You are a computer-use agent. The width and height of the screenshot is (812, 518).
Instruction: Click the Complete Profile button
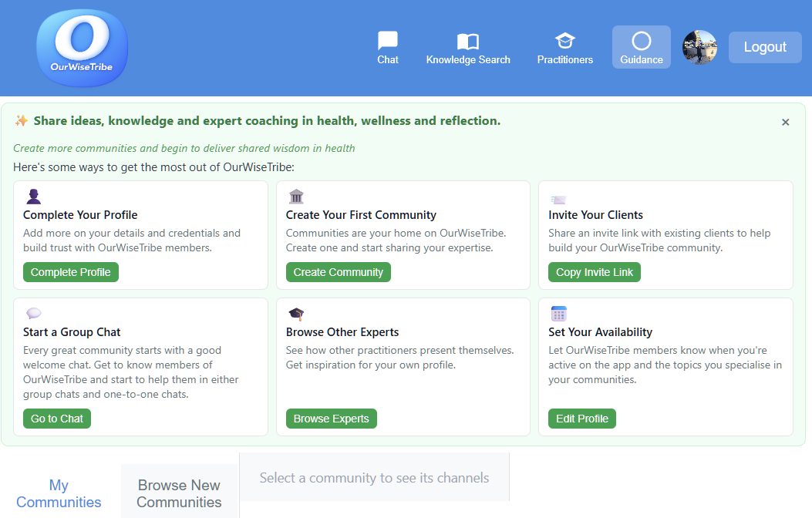(x=71, y=272)
